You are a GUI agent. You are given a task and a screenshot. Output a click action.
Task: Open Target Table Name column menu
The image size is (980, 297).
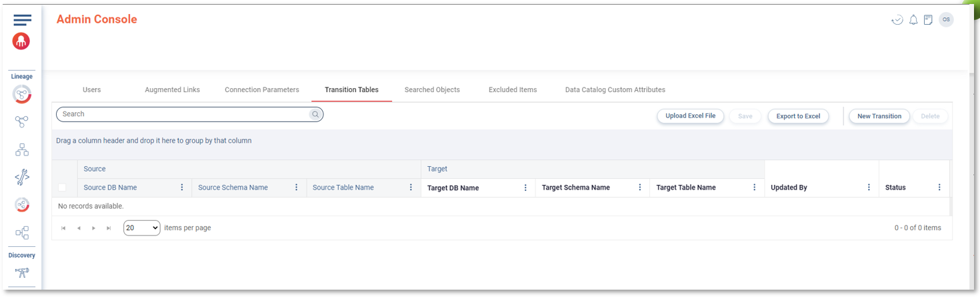click(755, 188)
